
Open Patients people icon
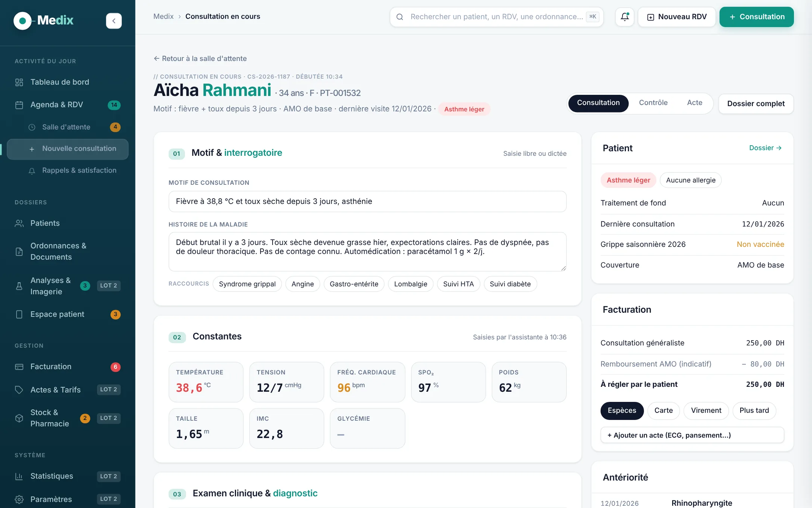click(x=19, y=223)
